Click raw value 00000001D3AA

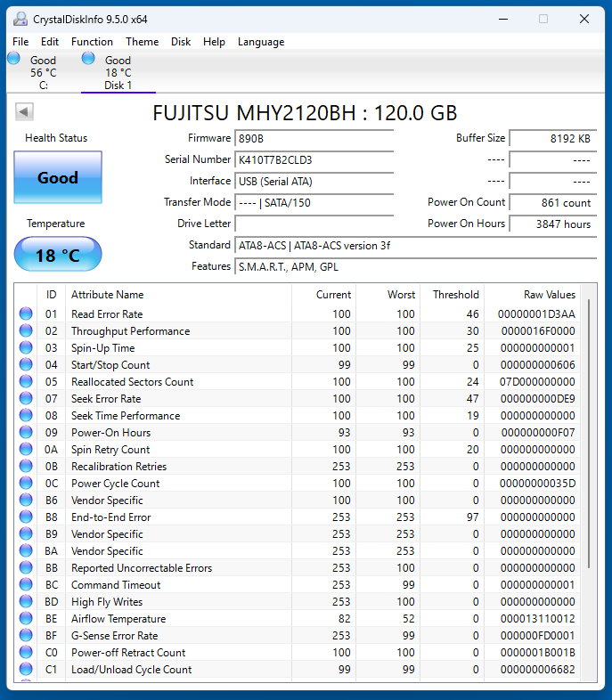(536, 313)
